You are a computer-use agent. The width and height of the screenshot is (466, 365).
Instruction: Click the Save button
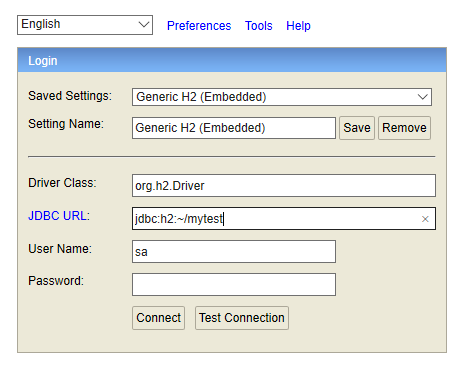click(357, 128)
